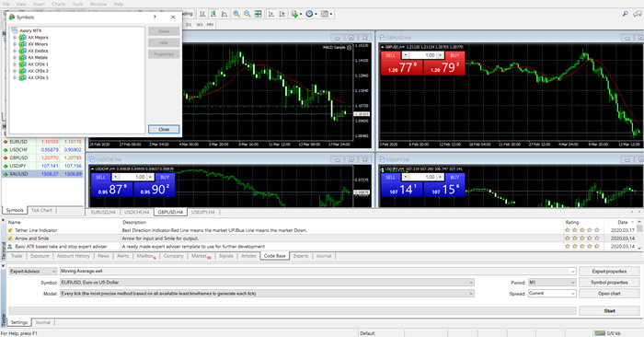Open the Model Every tick dropdown
Screen dimensions: 644x337
[x=267, y=294]
